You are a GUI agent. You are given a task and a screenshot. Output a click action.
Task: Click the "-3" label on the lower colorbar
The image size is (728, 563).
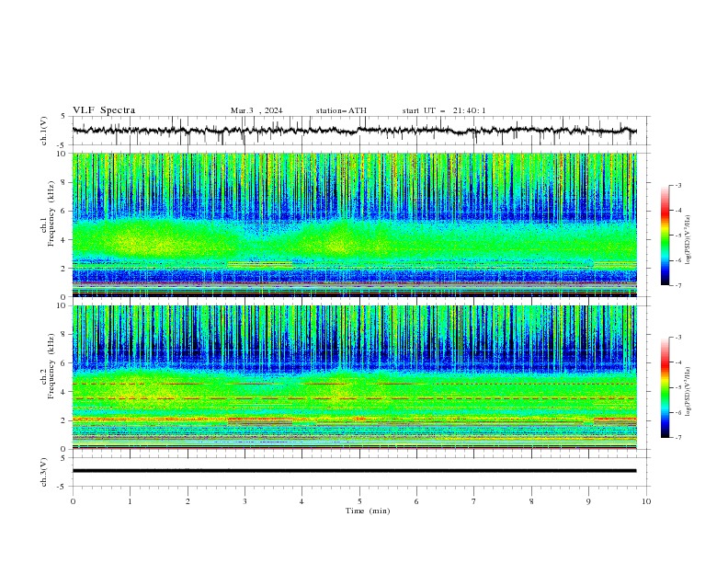(678, 338)
